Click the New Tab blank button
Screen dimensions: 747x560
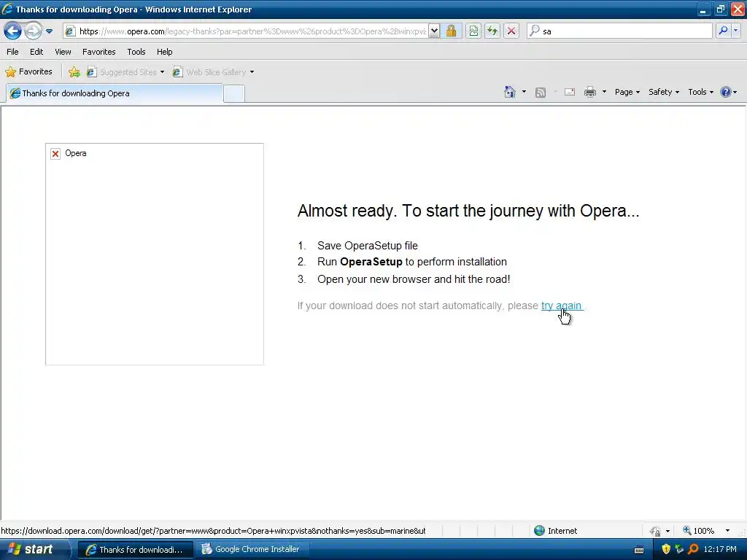point(234,94)
